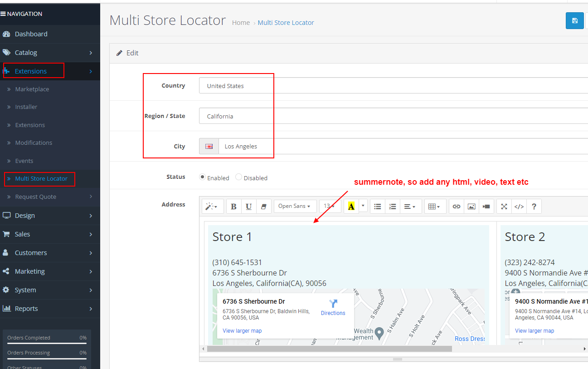
Task: Toggle fullscreen mode in the editor
Action: tap(504, 206)
